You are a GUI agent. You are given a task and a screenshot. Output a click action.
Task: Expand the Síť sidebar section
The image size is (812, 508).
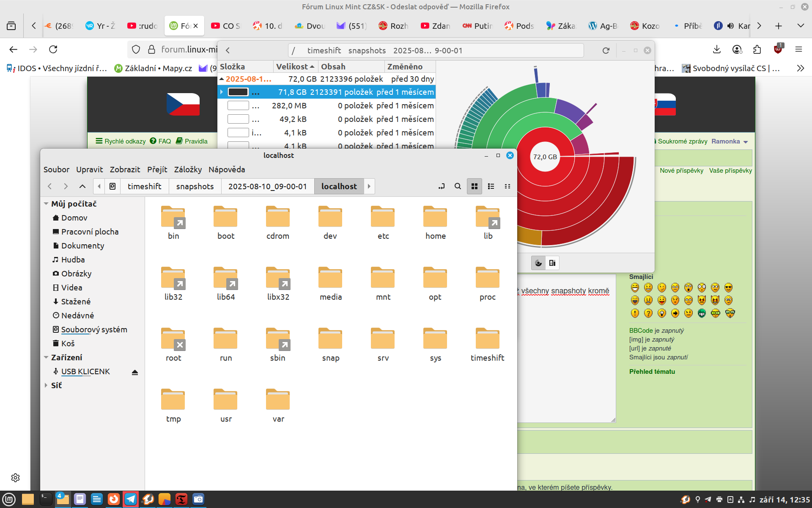click(x=46, y=385)
